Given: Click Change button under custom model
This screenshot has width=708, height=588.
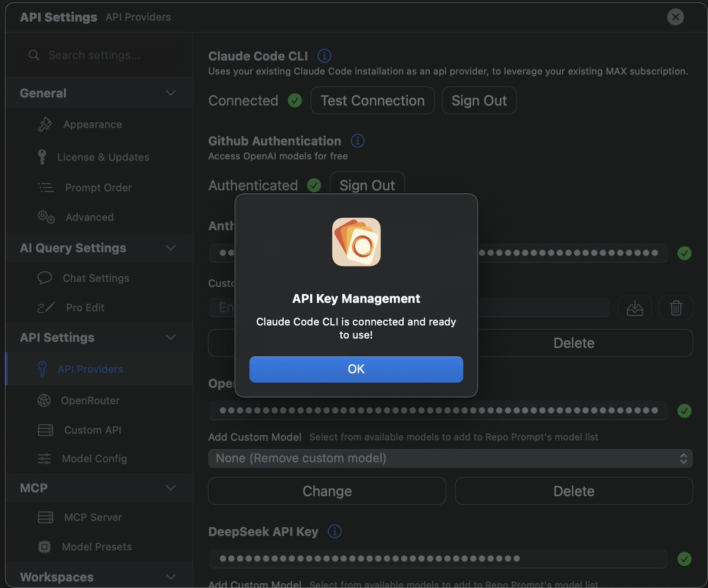Looking at the screenshot, I should [x=327, y=491].
